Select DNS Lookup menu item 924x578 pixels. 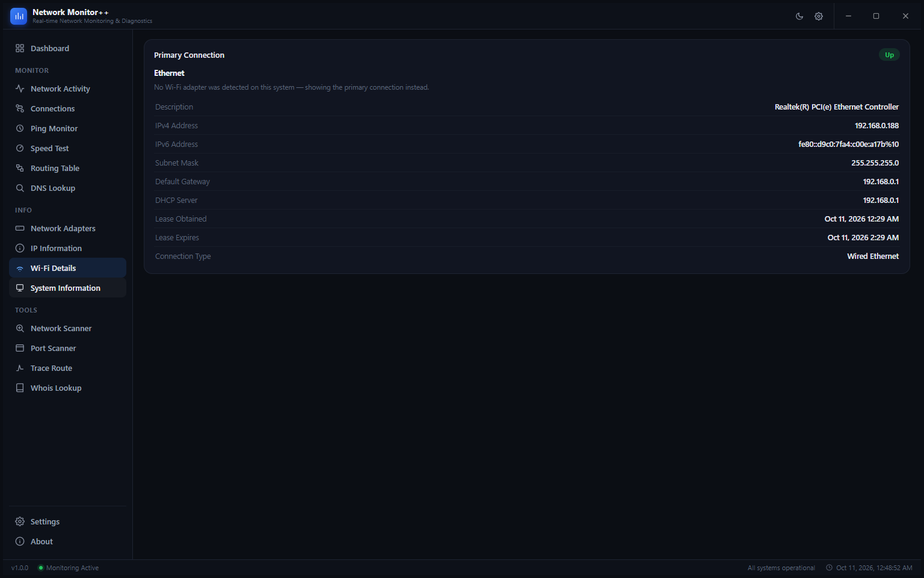pos(67,188)
